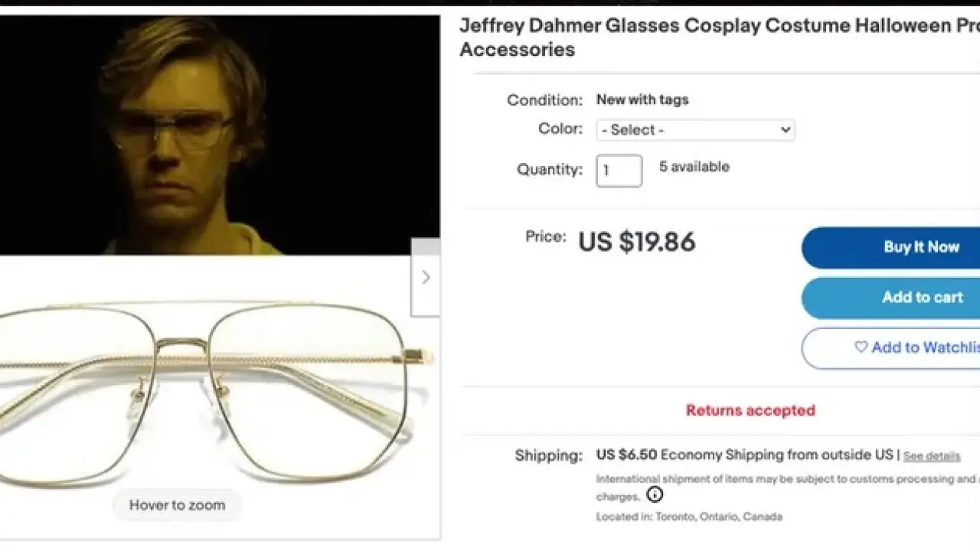Image resolution: width=980 pixels, height=551 pixels.
Task: Click the Returns accepted text
Action: [750, 410]
